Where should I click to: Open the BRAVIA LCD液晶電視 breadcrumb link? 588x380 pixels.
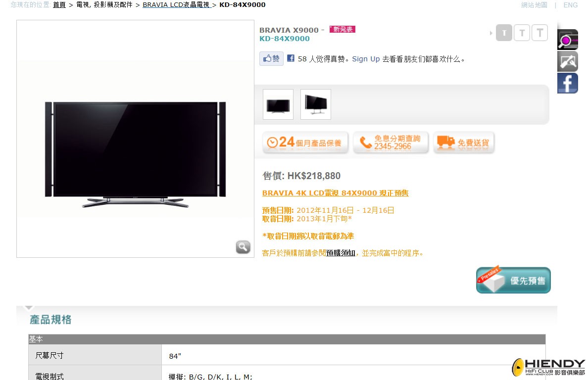pyautogui.click(x=176, y=5)
